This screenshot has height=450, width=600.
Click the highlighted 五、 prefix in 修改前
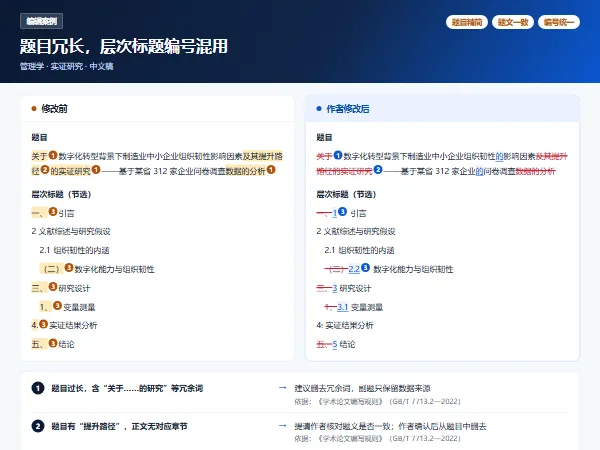click(x=39, y=344)
